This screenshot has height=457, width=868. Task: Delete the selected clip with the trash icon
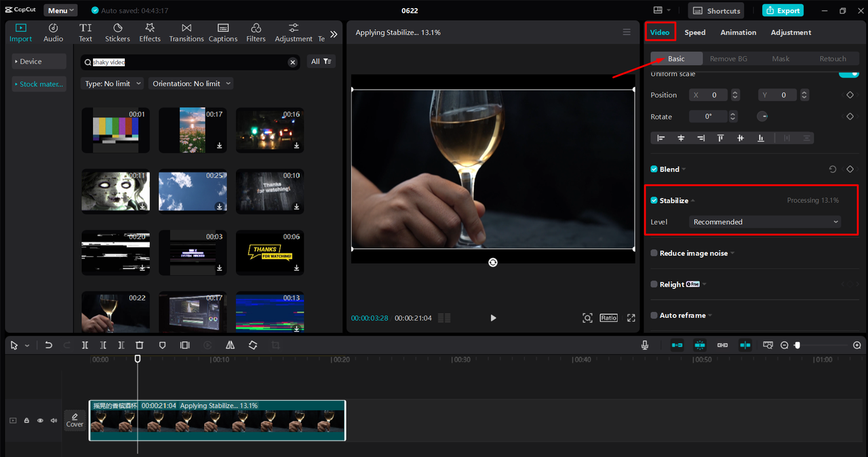[x=139, y=345]
